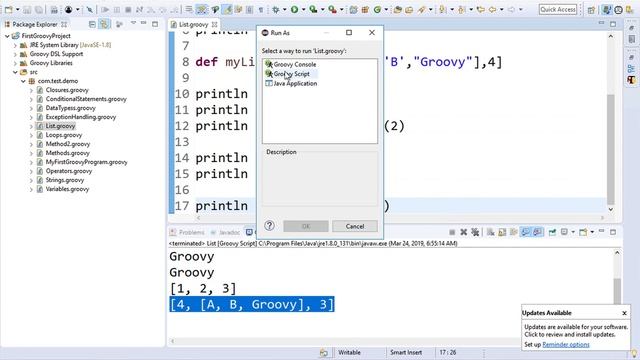Expand JRE System Library node
The image size is (640, 360).
click(16, 45)
